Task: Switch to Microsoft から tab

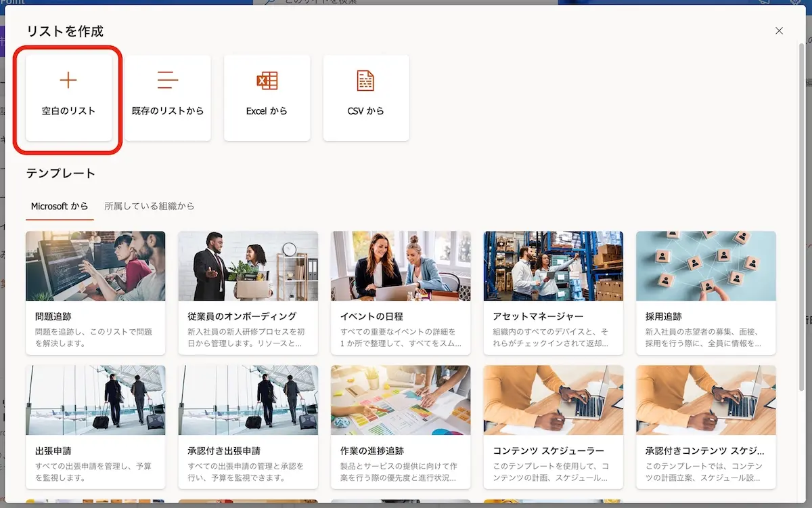Action: 60,206
